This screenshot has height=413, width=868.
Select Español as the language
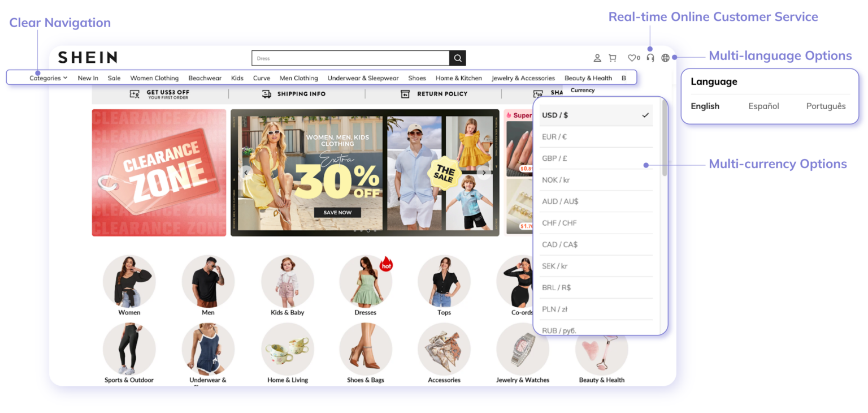point(763,106)
